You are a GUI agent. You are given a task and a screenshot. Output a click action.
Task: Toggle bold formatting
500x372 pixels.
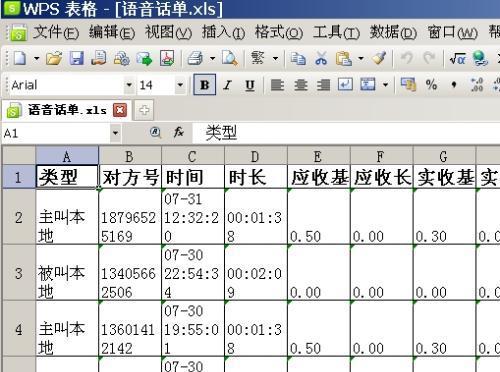click(205, 85)
